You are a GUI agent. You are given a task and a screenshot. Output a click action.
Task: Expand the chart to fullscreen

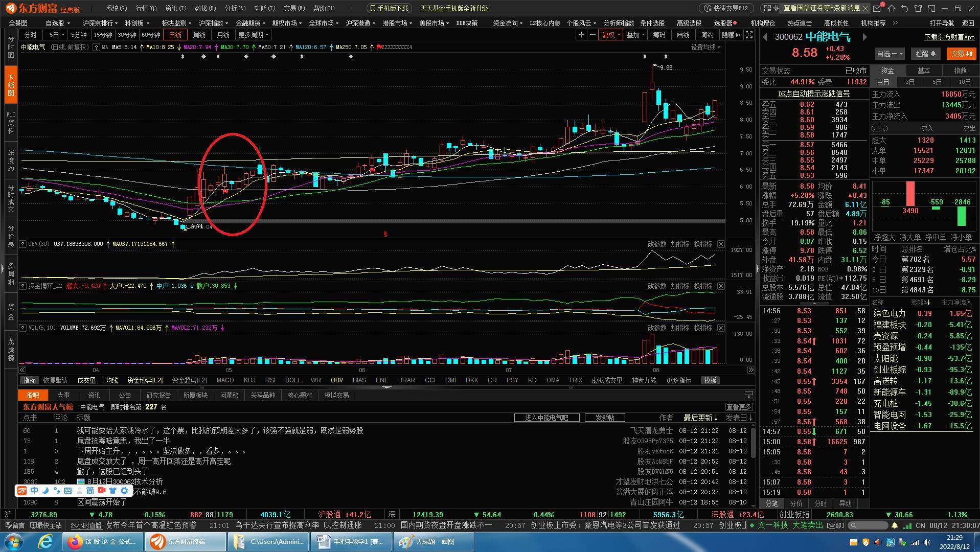(749, 35)
